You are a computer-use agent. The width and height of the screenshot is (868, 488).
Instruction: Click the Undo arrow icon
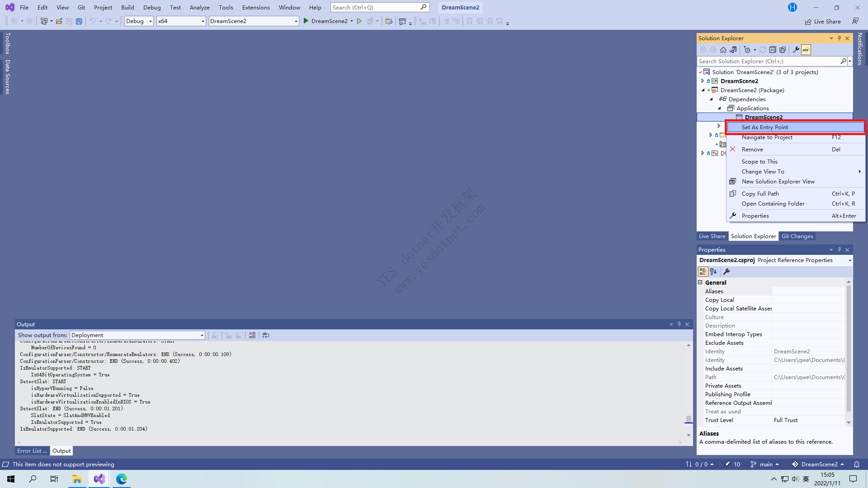92,21
